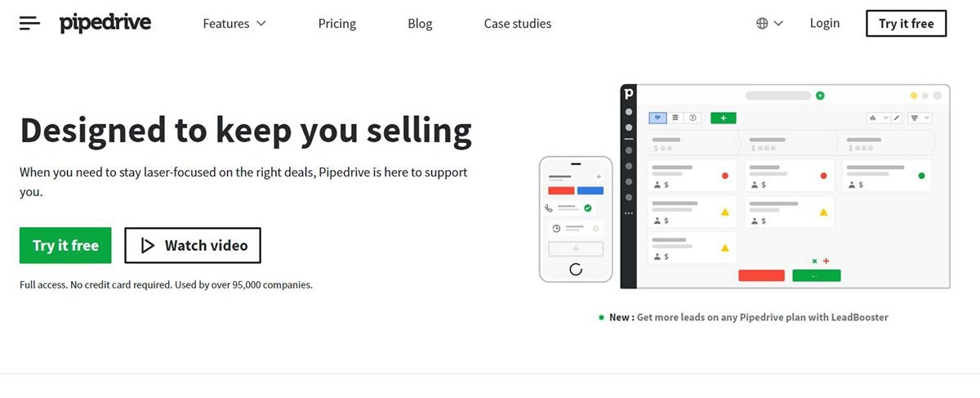Click the pencil edit icon in the mockup
The image size is (980, 398).
point(896,118)
